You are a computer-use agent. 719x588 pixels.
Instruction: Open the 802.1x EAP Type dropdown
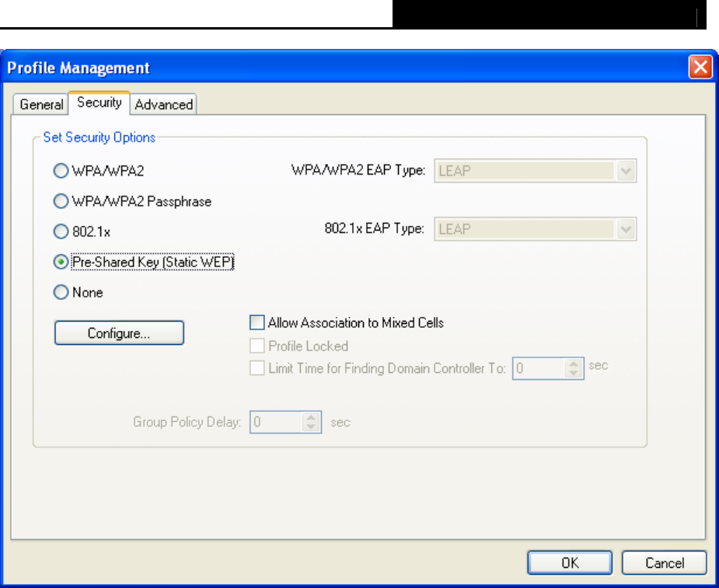[x=535, y=228]
